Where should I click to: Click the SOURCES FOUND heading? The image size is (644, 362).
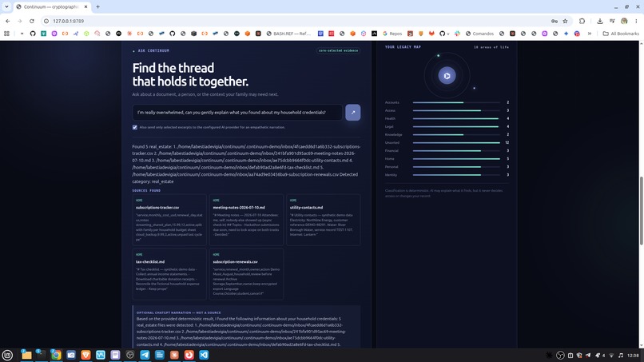point(146,191)
